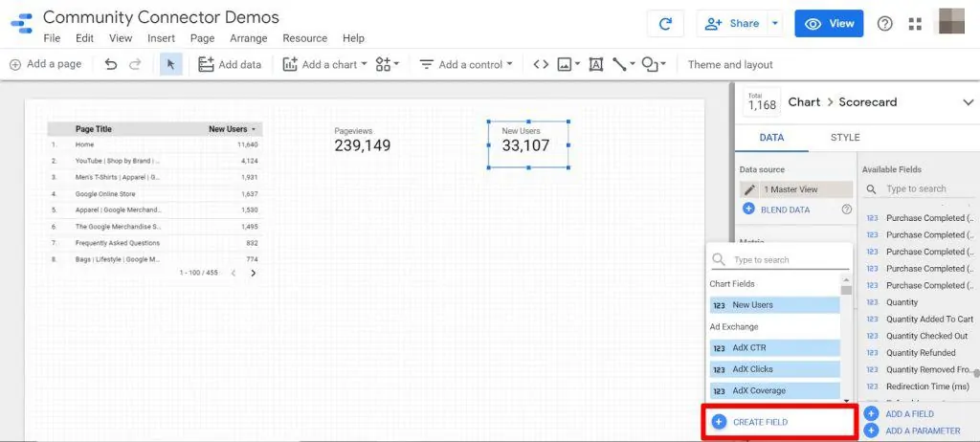Select the Pageviews scorecard
Screen dimensions: 980x442
363,140
